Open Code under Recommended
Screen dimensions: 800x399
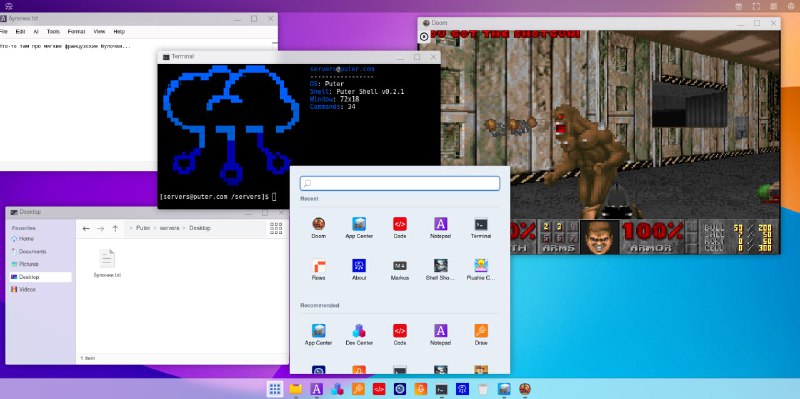click(399, 335)
